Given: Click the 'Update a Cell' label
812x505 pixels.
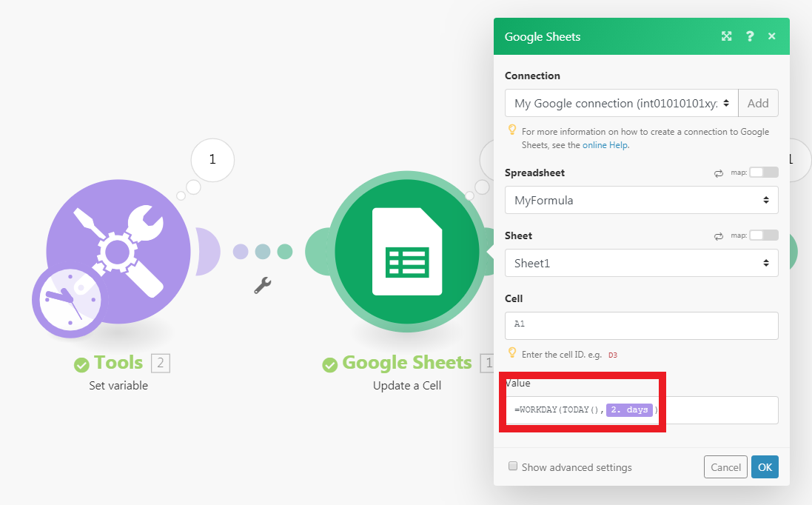Looking at the screenshot, I should 407,385.
